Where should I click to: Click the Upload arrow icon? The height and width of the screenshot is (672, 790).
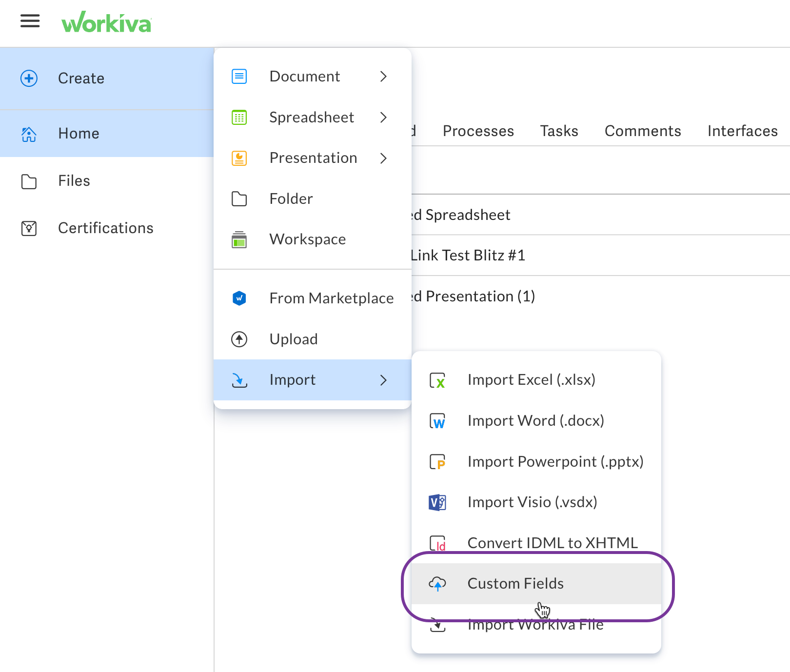pos(239,339)
